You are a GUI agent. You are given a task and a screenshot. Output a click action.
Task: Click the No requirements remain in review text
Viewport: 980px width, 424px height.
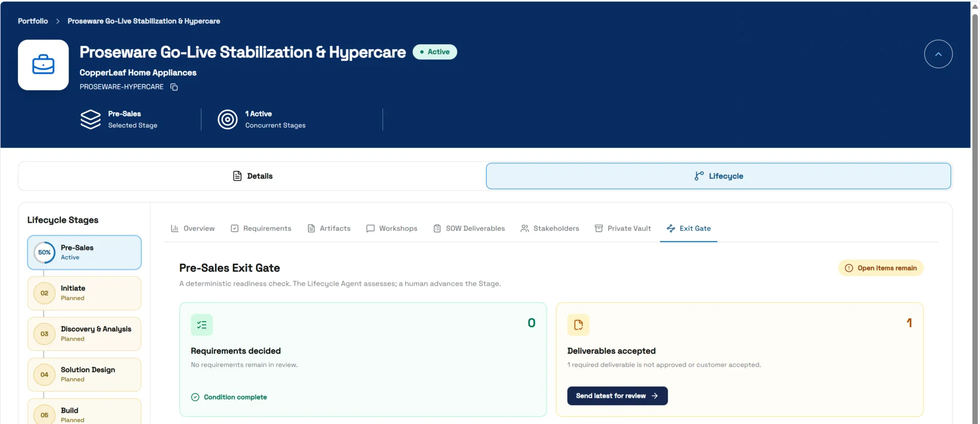pos(244,365)
